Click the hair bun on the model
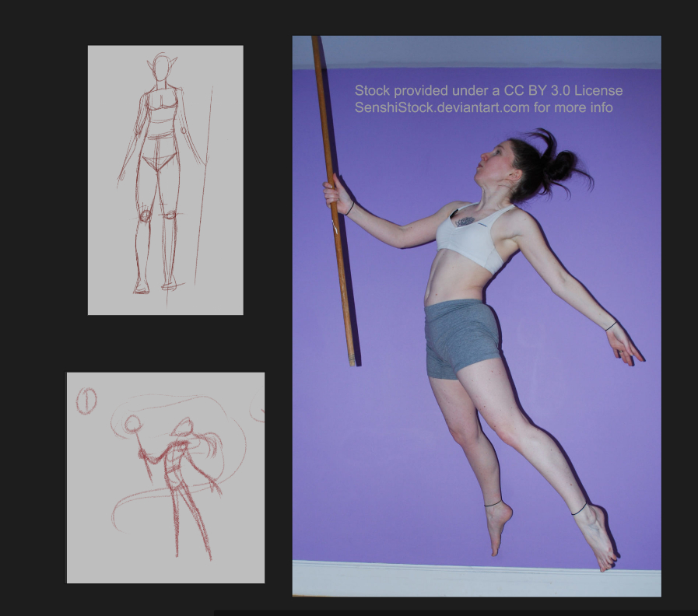The image size is (698, 616). (x=562, y=163)
